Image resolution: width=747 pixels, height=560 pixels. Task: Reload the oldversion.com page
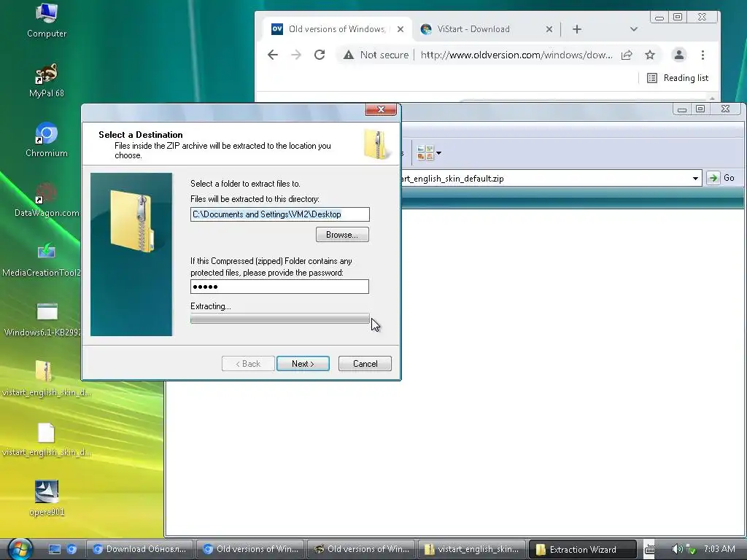(x=320, y=55)
